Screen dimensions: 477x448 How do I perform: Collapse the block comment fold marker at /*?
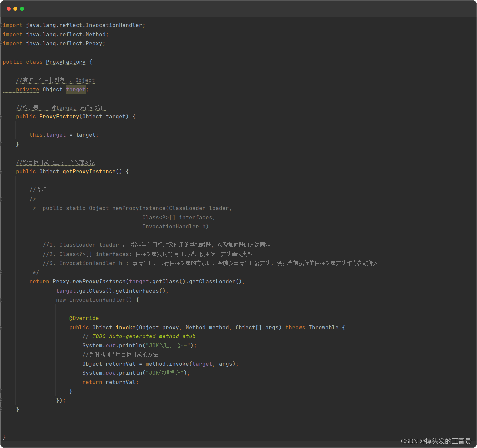pos(1,199)
